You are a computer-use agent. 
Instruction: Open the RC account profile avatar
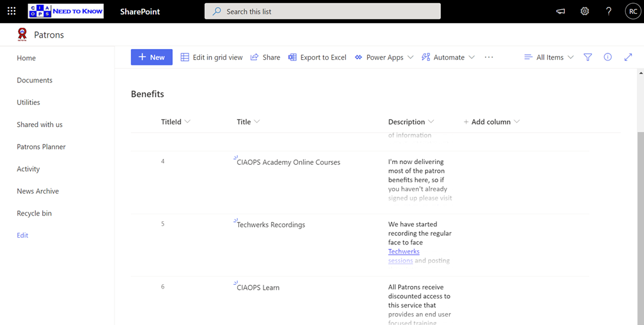click(x=632, y=11)
